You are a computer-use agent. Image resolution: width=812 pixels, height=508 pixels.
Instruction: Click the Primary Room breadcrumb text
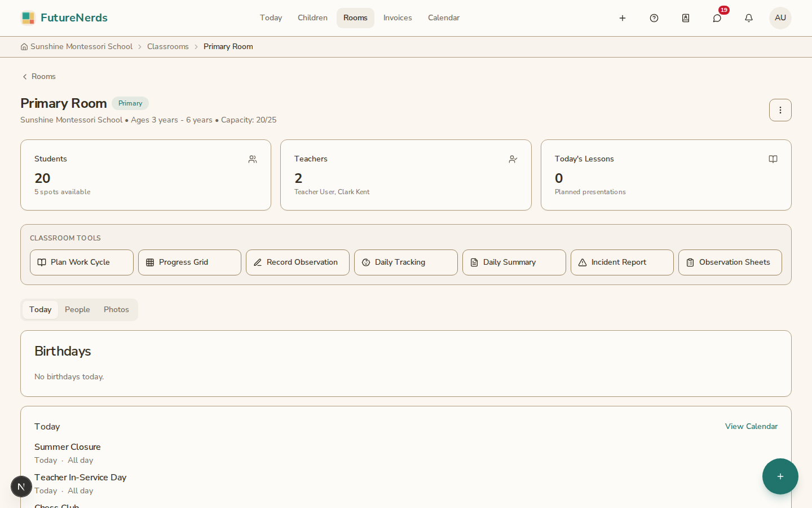[x=228, y=47]
